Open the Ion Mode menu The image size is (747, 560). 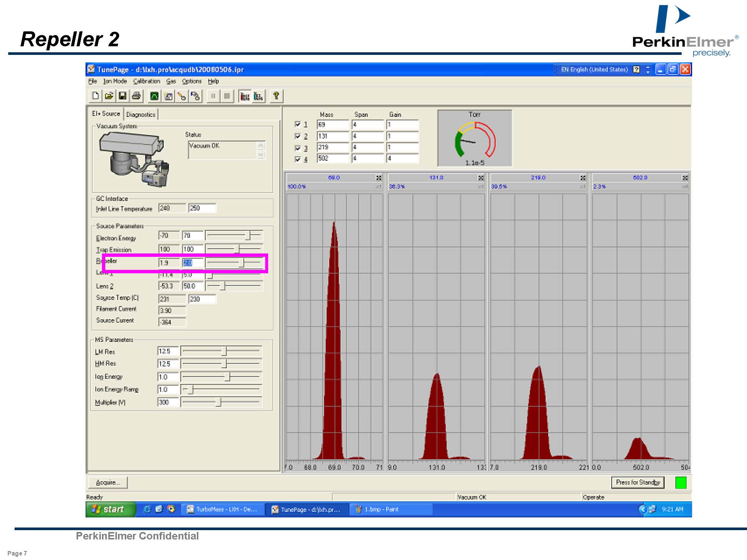tap(115, 81)
